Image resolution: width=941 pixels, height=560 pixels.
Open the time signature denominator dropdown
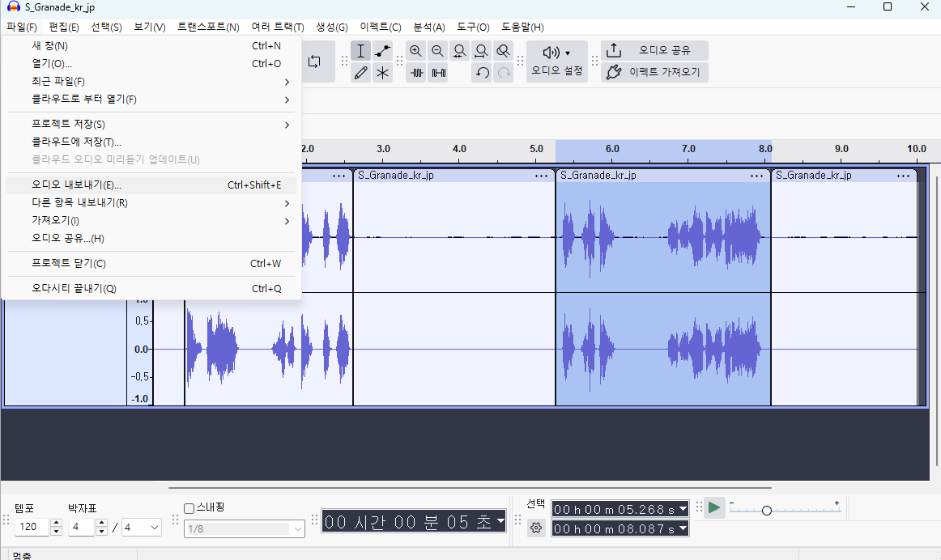[x=142, y=528]
